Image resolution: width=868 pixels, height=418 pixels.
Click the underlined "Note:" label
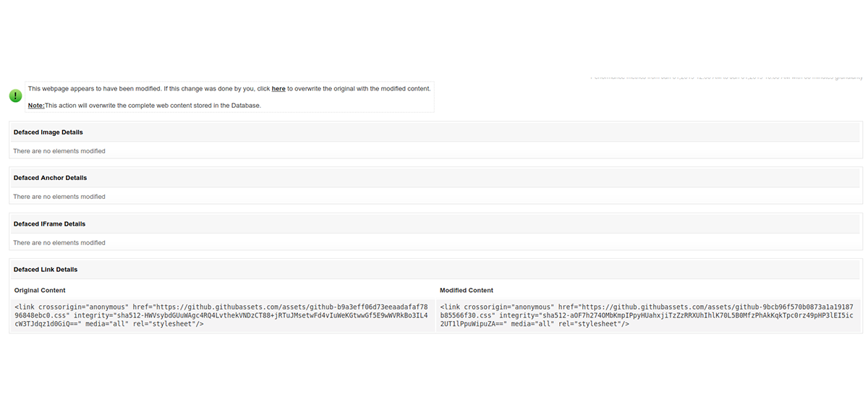pyautogui.click(x=35, y=105)
